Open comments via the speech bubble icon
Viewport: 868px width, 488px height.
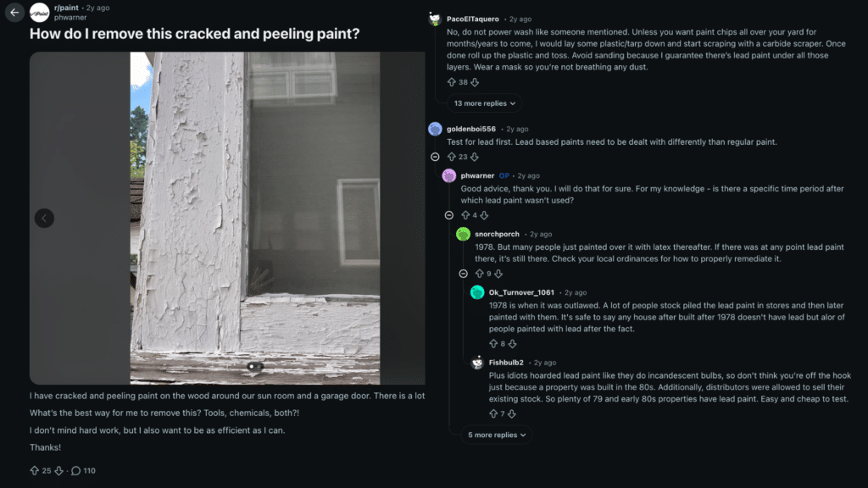click(76, 471)
